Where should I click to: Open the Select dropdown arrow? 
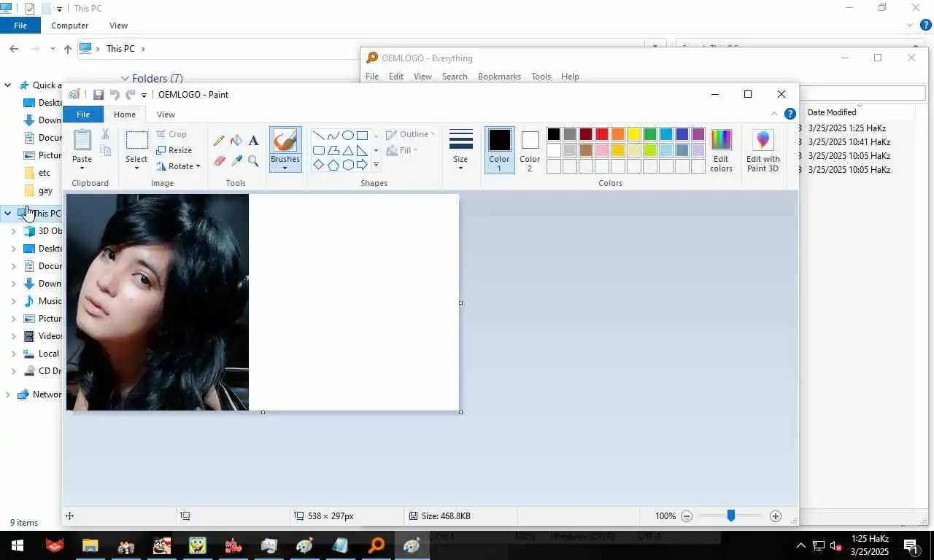click(x=136, y=168)
